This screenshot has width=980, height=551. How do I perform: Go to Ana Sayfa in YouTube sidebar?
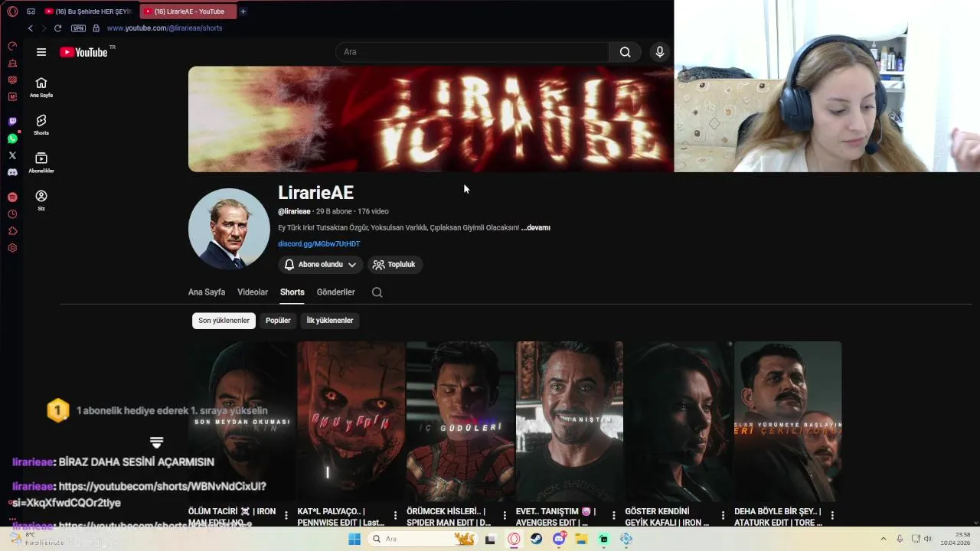(41, 87)
